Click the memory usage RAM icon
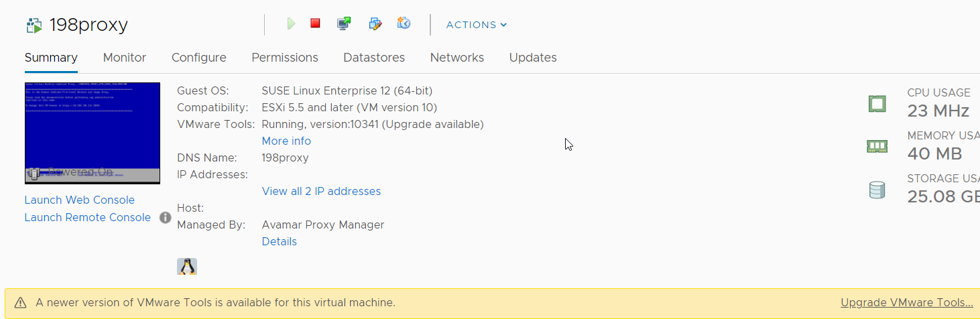Screen dimensions: 980x319 click(877, 146)
